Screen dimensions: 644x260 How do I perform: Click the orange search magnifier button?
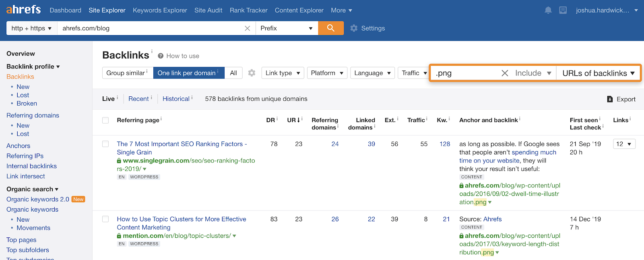click(330, 28)
